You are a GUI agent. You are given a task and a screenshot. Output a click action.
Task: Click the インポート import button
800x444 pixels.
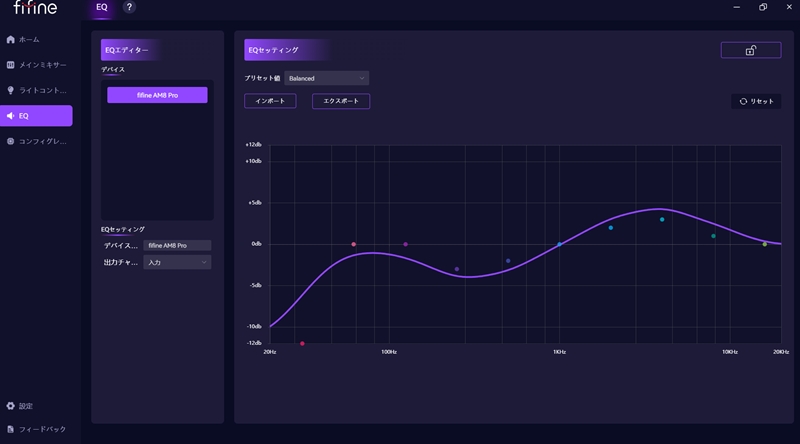point(270,101)
